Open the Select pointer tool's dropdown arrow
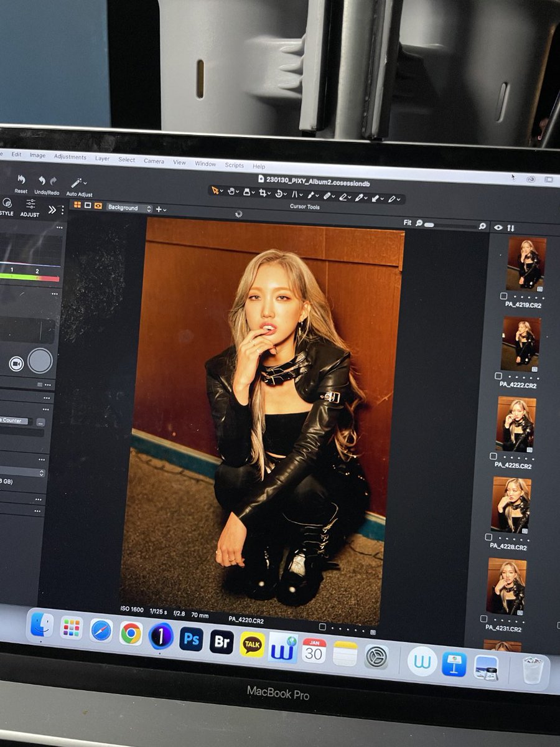This screenshot has height=747, width=560. [222, 192]
